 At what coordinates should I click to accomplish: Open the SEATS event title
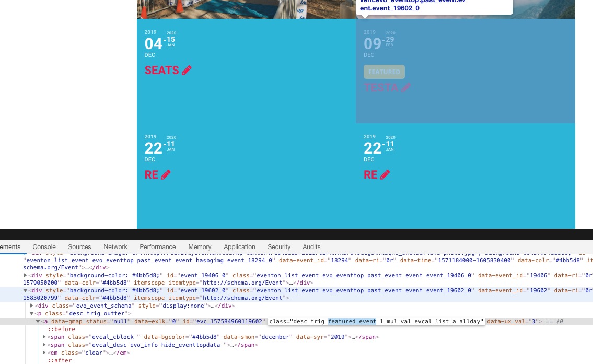click(161, 71)
